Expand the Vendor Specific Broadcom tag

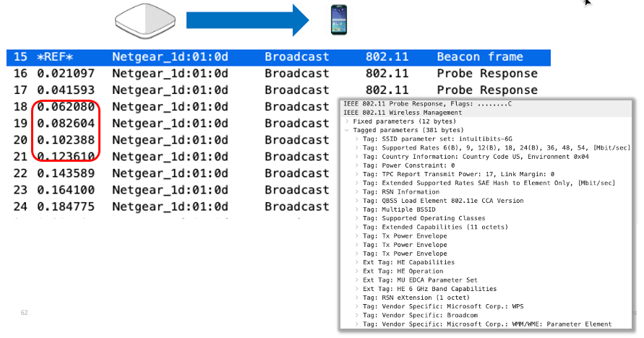click(357, 316)
